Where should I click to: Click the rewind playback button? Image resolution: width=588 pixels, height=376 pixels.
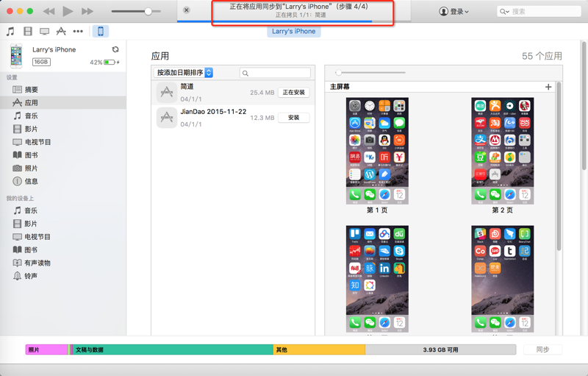[x=49, y=11]
